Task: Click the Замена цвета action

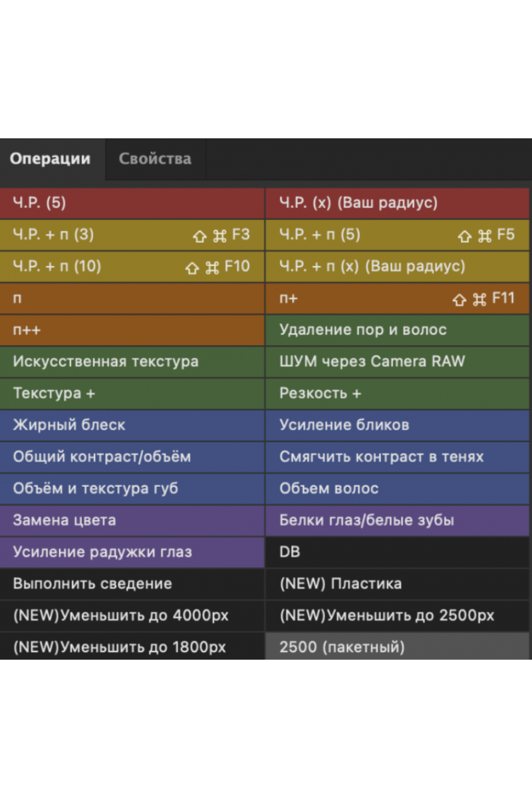Action: (x=132, y=520)
